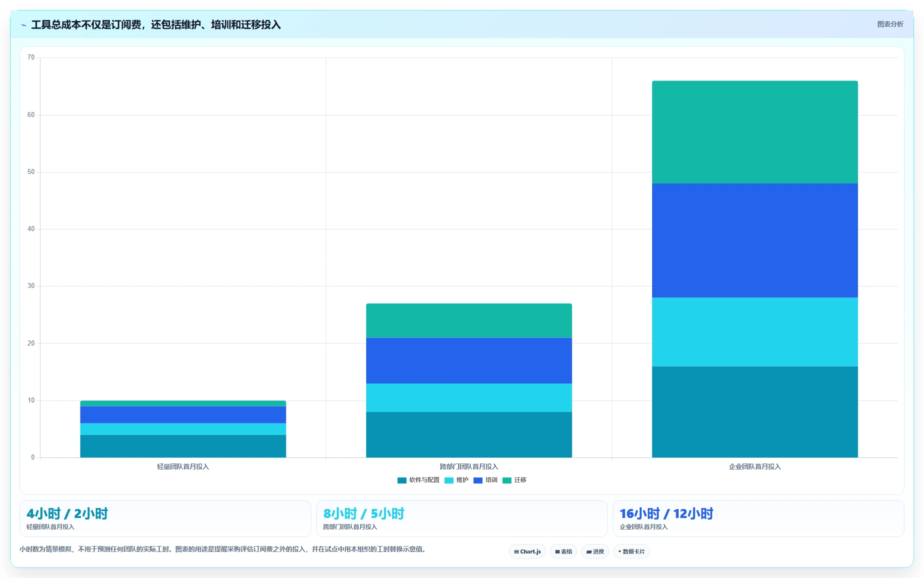
Task: Click the y-axis tick label 20
Action: coord(31,343)
